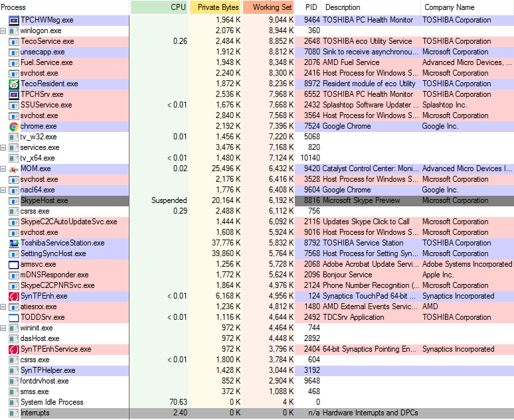Click the 'Bonjour Service' description
Viewport: 514px width, 420px height.
pyautogui.click(x=347, y=275)
